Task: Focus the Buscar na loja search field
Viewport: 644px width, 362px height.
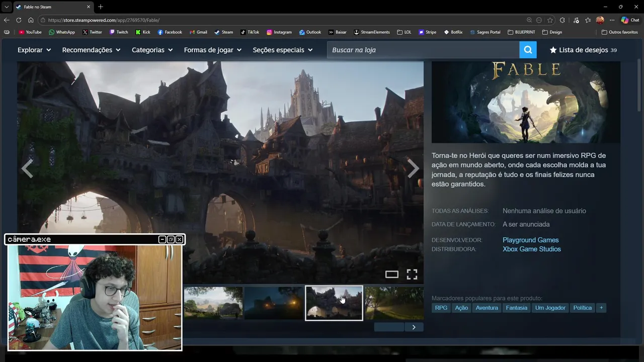Action: (x=423, y=50)
